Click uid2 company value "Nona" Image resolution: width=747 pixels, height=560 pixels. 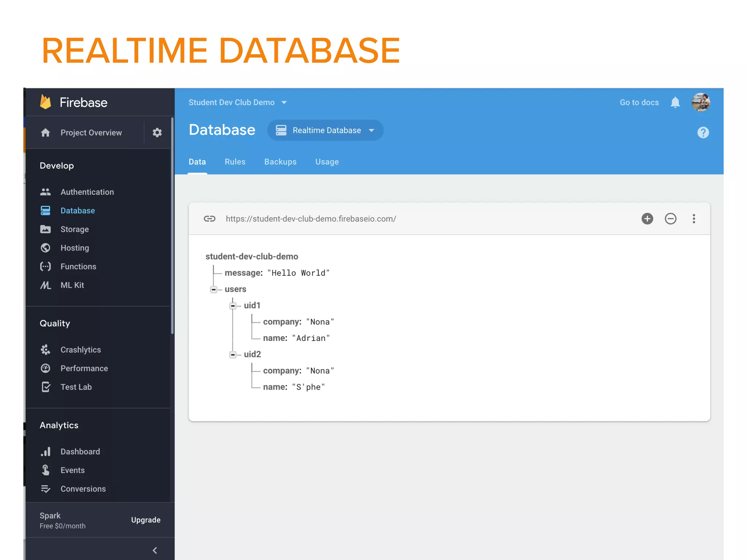(x=320, y=370)
